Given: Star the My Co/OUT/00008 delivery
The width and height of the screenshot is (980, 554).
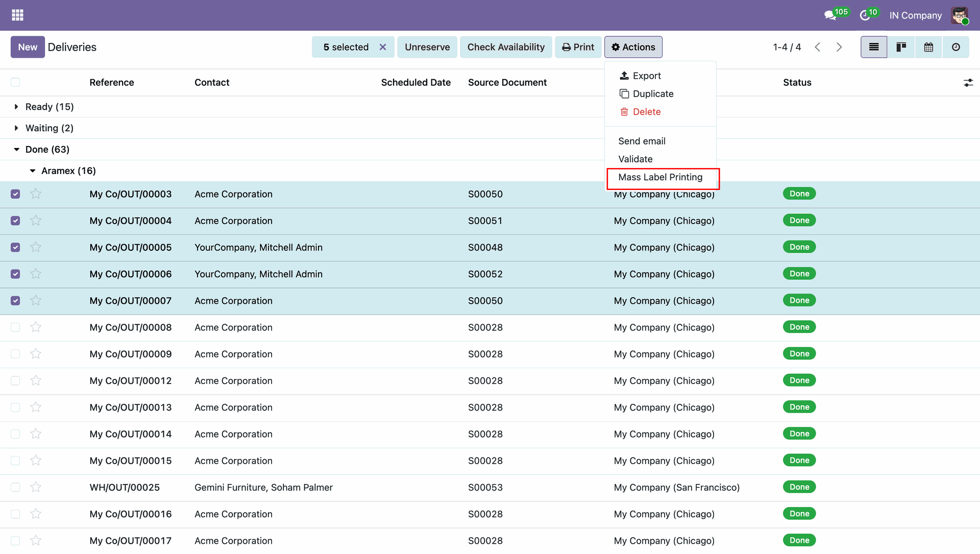Looking at the screenshot, I should pyautogui.click(x=36, y=327).
